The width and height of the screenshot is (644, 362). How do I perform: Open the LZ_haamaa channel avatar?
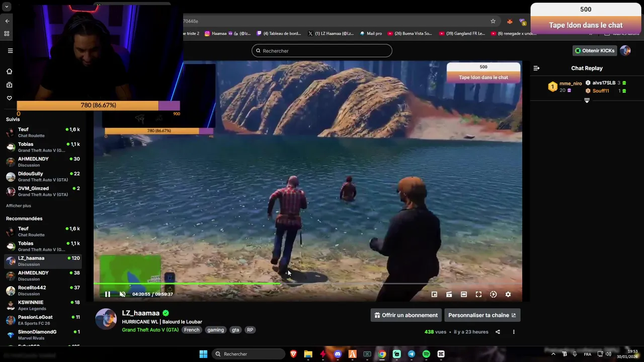[106, 319]
